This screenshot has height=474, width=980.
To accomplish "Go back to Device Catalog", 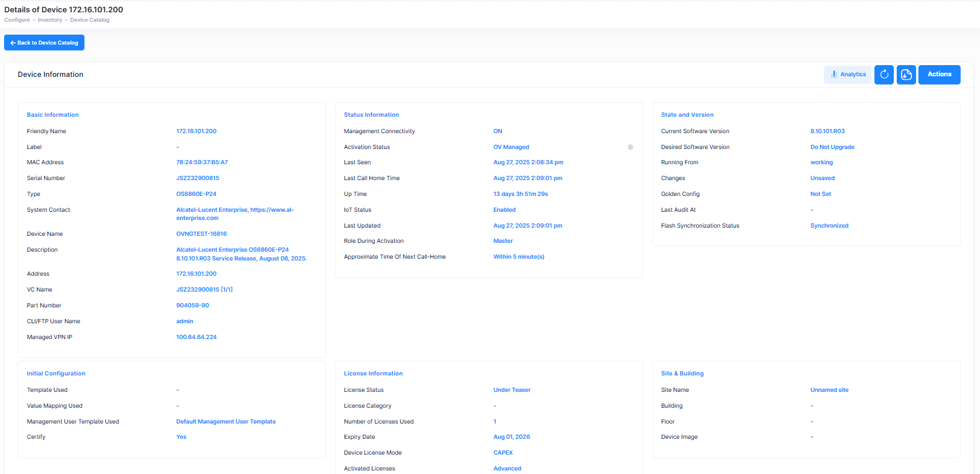I will tap(45, 43).
